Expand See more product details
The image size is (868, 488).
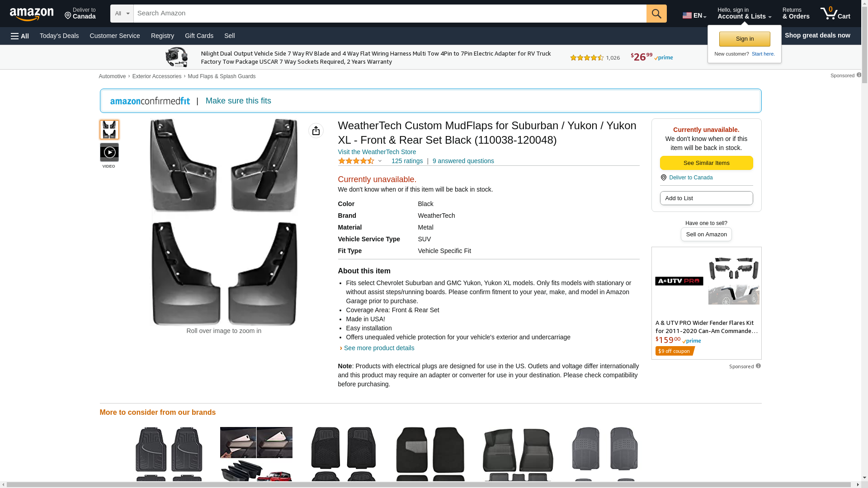tap(378, 348)
